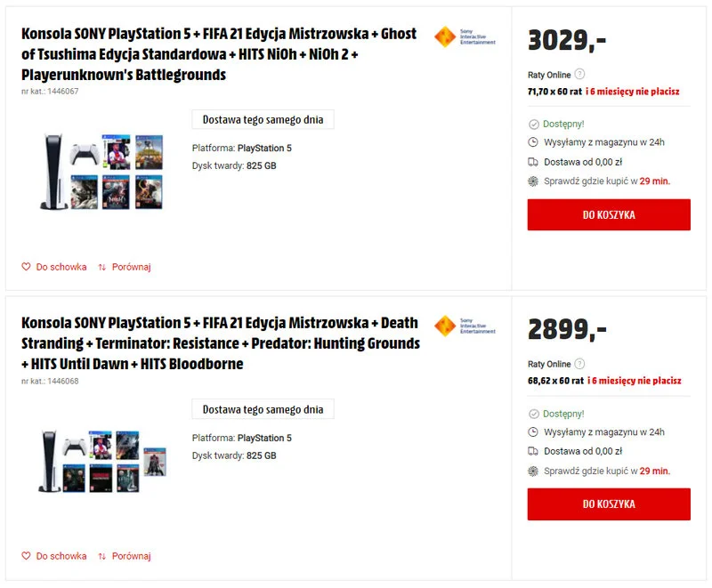Image resolution: width=712 pixels, height=588 pixels.
Task: Click Sony Interactive Entertainment logo on second product
Action: click(464, 326)
